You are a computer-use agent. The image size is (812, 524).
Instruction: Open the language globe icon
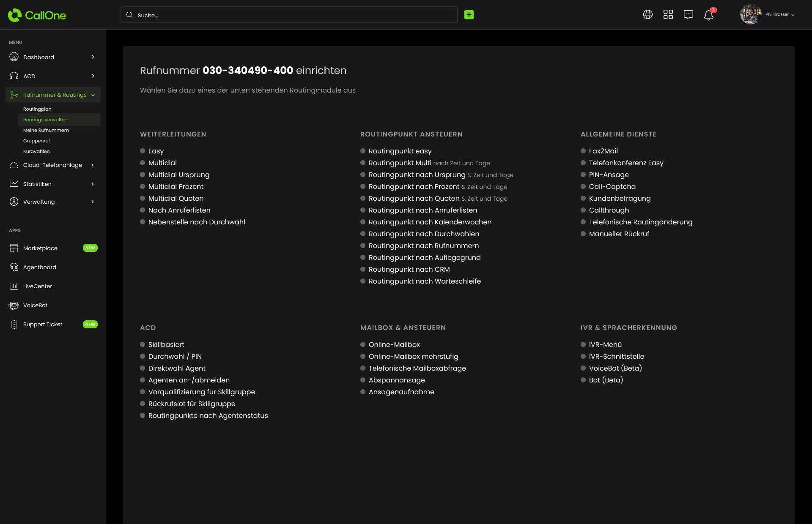coord(647,15)
